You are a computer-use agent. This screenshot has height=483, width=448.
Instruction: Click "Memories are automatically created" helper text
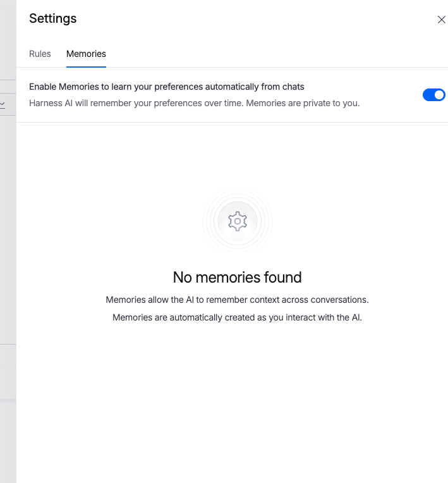click(237, 317)
